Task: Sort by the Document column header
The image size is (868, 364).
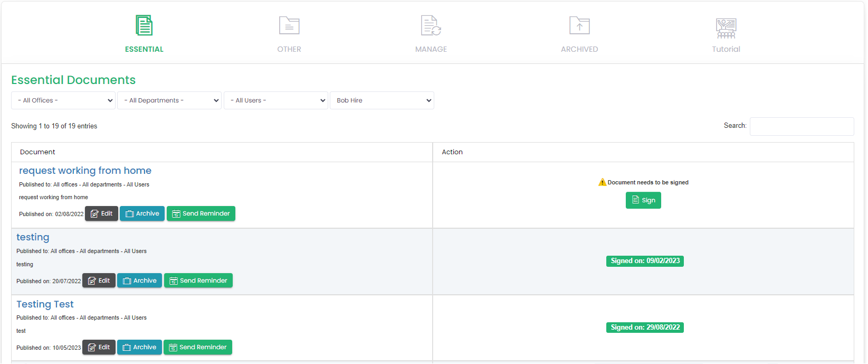Action: (37, 152)
